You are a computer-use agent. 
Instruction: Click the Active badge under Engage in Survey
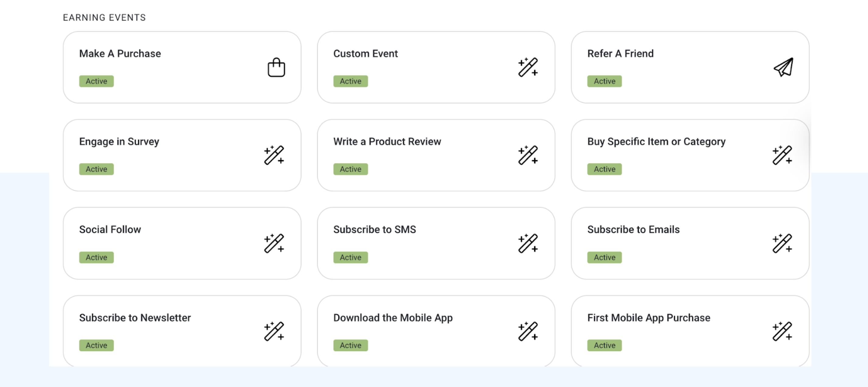click(96, 169)
